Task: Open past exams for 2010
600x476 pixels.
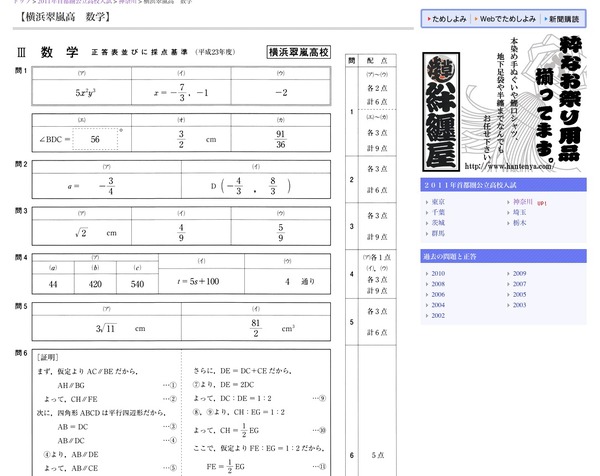Action: (x=438, y=273)
